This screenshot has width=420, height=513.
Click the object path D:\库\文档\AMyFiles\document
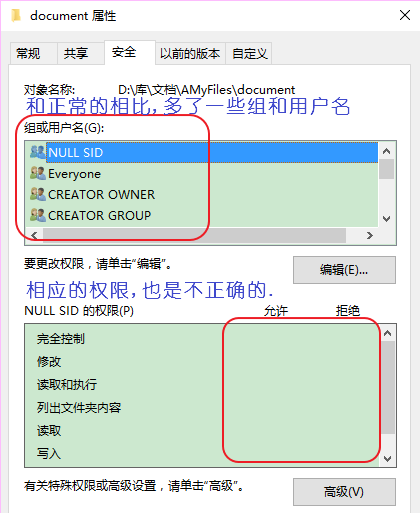[207, 90]
